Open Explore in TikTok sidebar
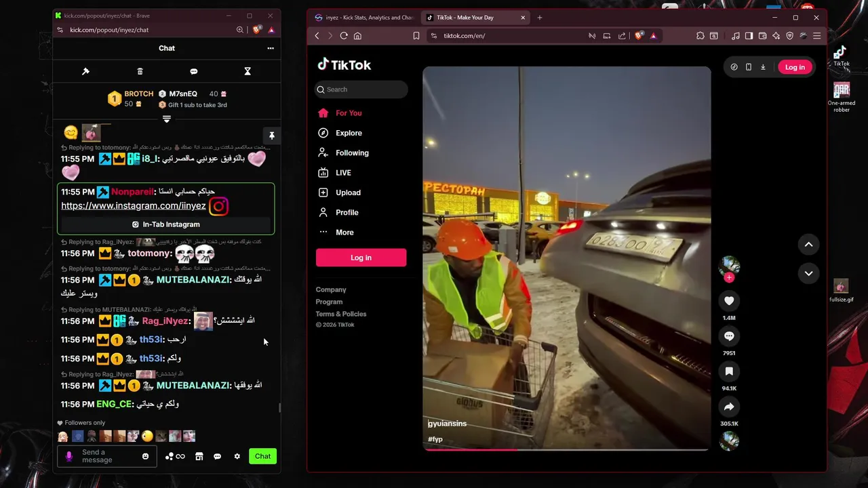868x488 pixels. (x=349, y=133)
